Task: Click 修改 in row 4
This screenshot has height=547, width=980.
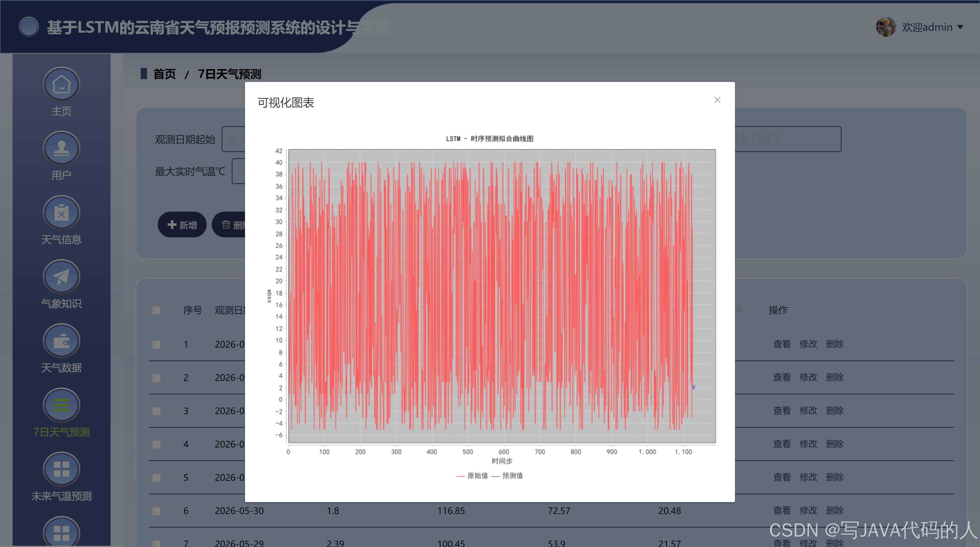Action: coord(808,444)
